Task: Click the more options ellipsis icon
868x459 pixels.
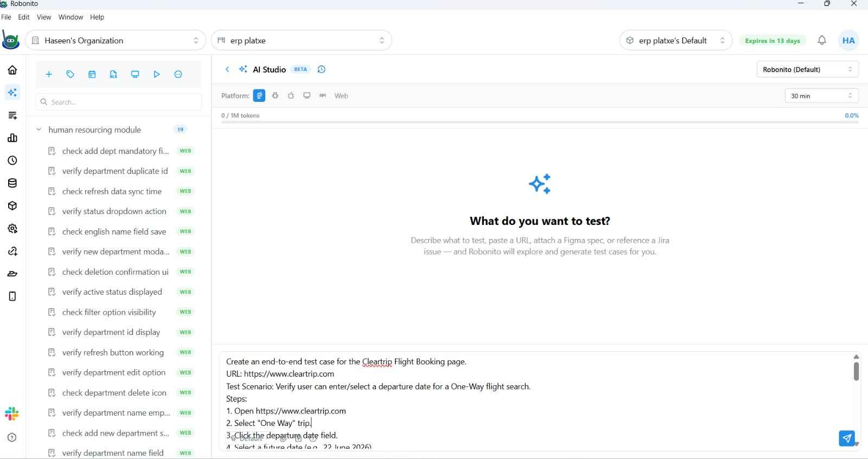Action: 178,74
